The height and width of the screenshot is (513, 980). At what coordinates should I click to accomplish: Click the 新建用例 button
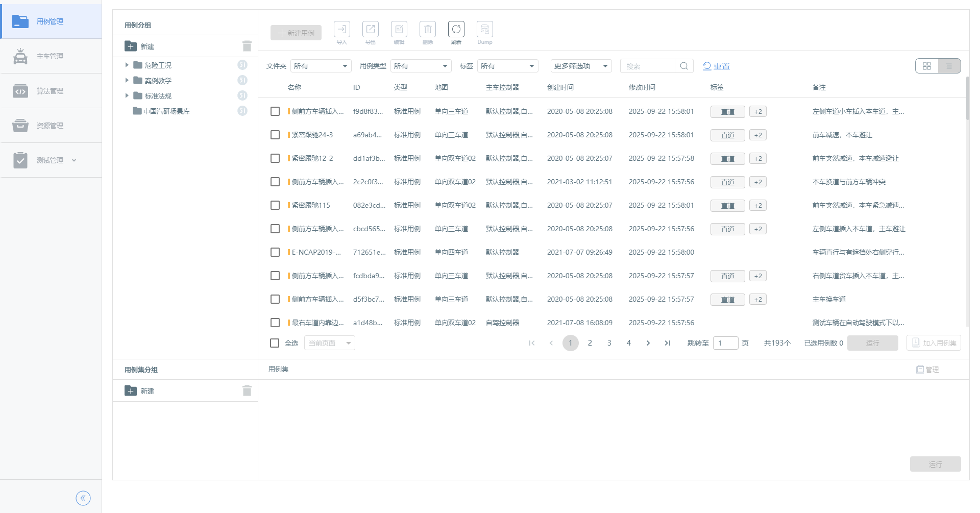296,33
